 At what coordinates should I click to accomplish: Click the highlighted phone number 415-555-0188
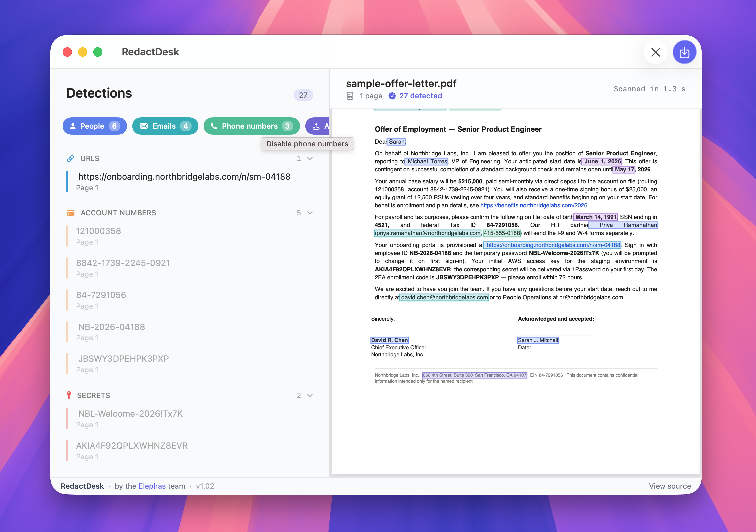[x=502, y=233]
